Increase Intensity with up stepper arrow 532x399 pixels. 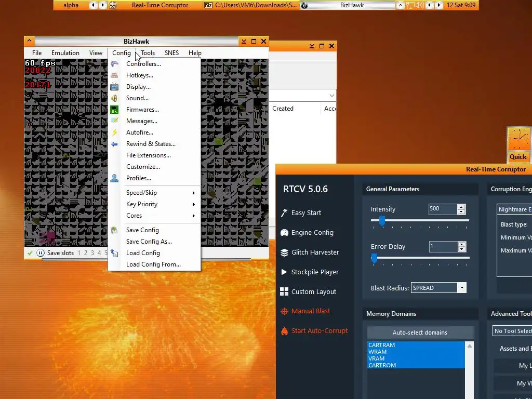[461, 207]
